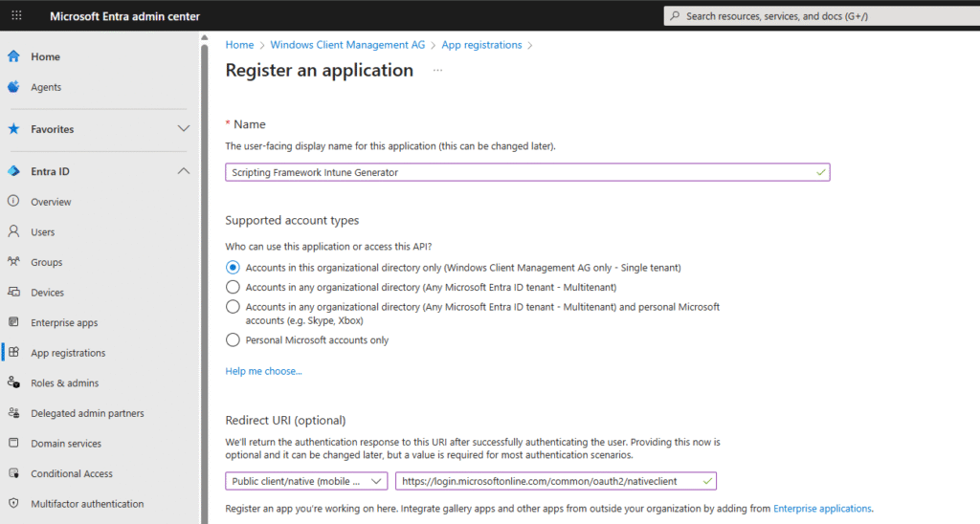Open Roles & admins icon
The width and height of the screenshot is (980, 524).
13,383
